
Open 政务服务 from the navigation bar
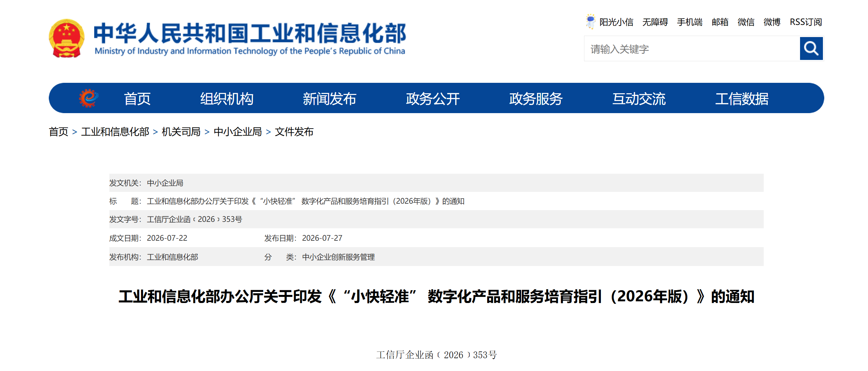tap(536, 99)
